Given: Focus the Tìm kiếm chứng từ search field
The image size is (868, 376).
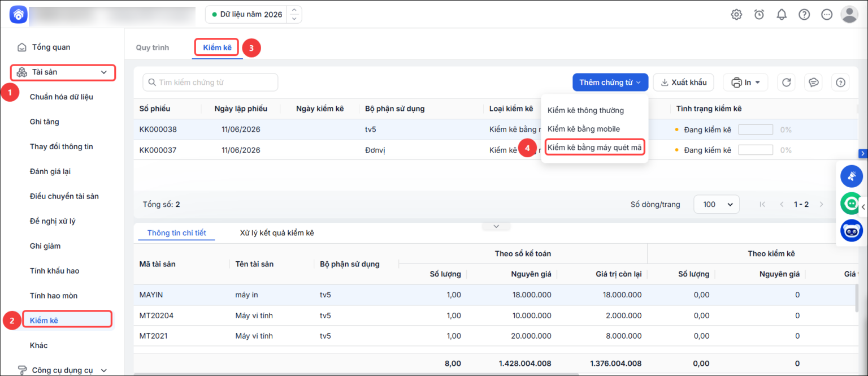Looking at the screenshot, I should (x=210, y=83).
